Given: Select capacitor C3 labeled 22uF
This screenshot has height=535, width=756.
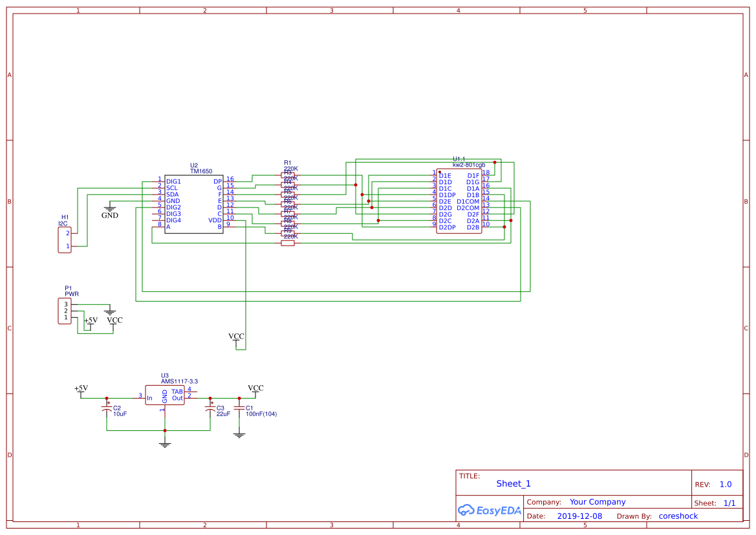Looking at the screenshot, I should (x=210, y=407).
